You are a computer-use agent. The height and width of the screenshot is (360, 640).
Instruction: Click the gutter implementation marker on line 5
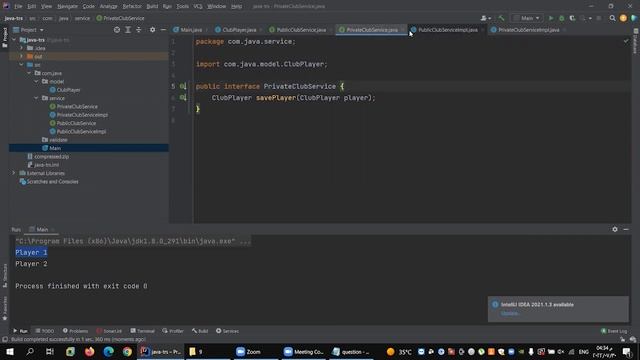point(183,86)
